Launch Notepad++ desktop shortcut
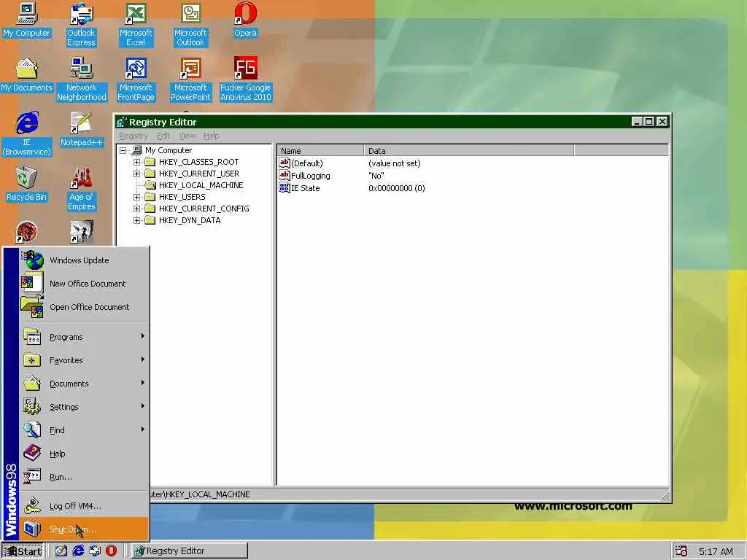Image resolution: width=747 pixels, height=560 pixels. tap(82, 130)
